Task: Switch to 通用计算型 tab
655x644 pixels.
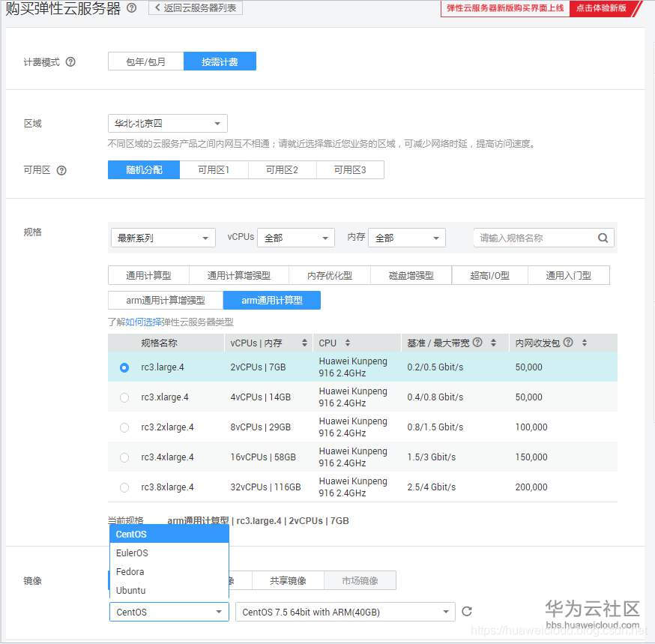Action: 148,275
